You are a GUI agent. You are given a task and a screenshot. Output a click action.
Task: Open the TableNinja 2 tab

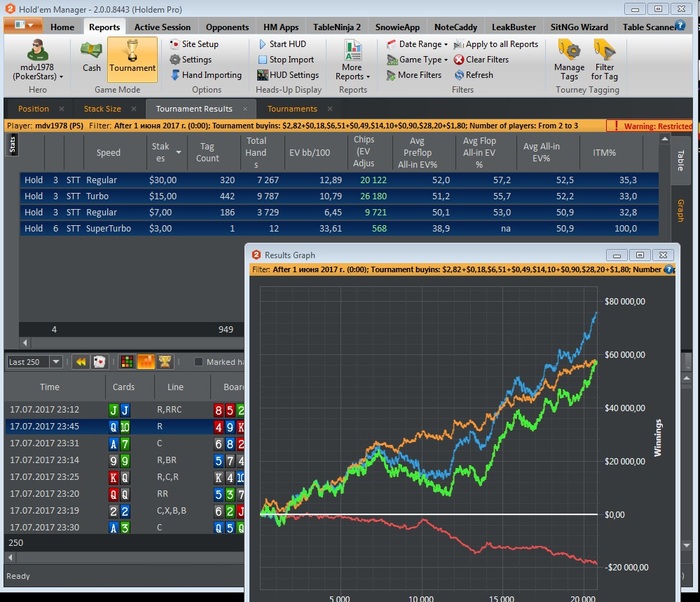pos(337,27)
